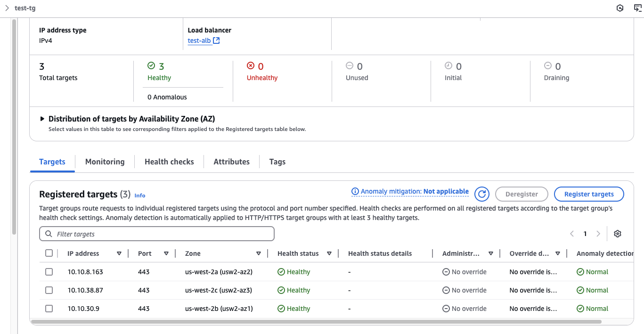Viewport: 644px width, 334px height.
Task: Go to previous page arrow in pagination
Action: (x=572, y=234)
